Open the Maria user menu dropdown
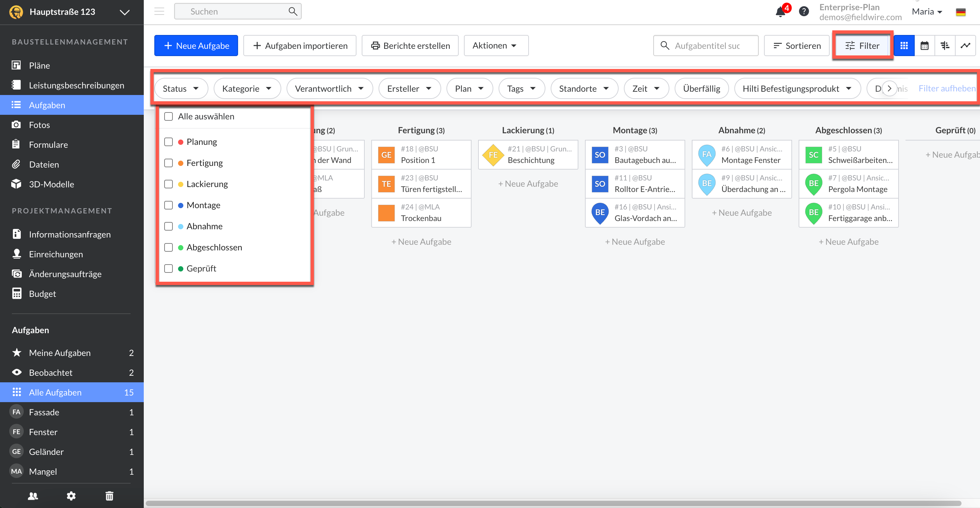 [x=927, y=12]
